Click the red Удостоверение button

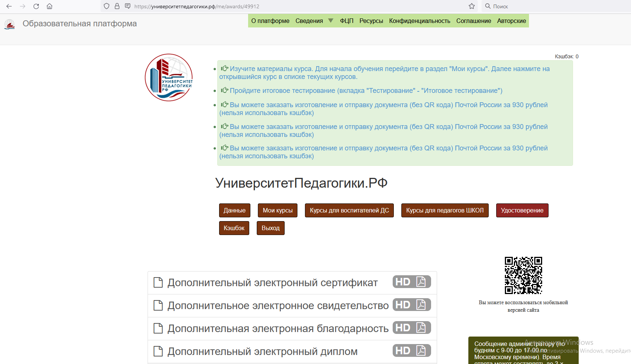[x=522, y=210]
